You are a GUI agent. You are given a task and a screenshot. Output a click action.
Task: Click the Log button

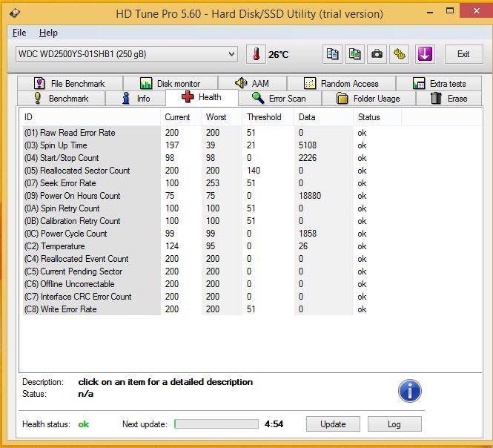tap(394, 424)
